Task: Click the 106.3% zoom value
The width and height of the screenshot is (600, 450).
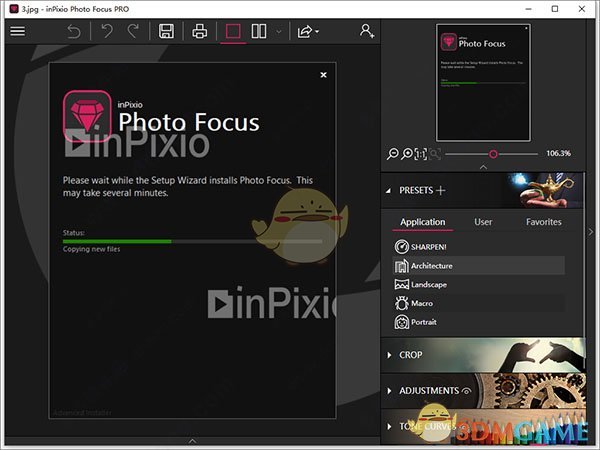Action: (558, 153)
